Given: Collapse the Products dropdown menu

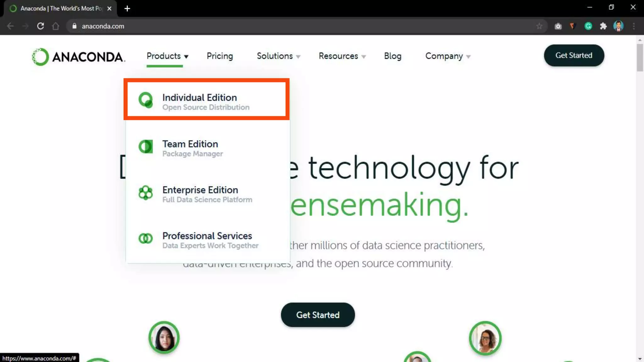Looking at the screenshot, I should tap(167, 56).
